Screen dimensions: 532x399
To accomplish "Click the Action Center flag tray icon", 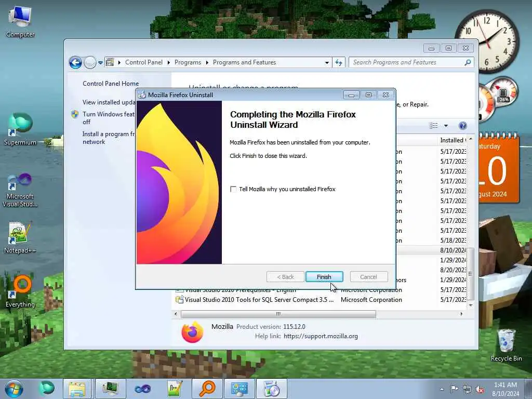I will [x=454, y=390].
